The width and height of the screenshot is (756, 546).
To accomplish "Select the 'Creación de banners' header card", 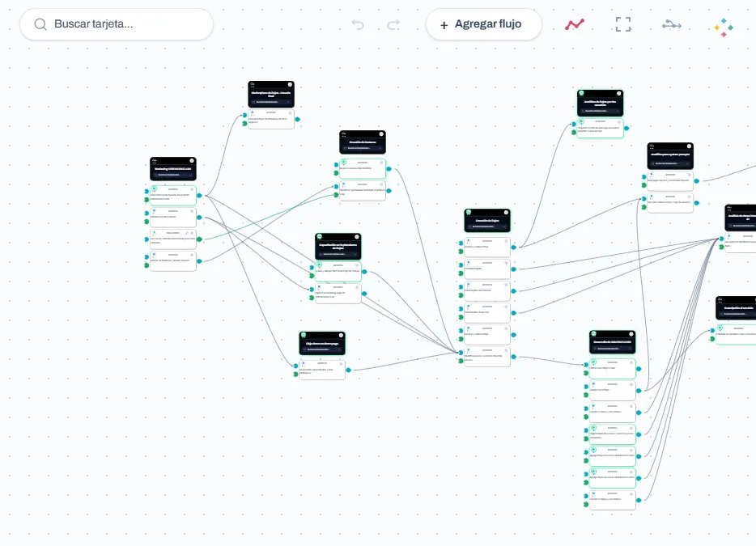I will pyautogui.click(x=363, y=142).
